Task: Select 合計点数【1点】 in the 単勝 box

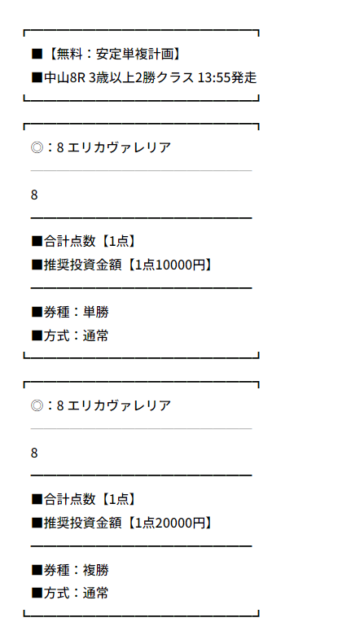Action: click(84, 241)
